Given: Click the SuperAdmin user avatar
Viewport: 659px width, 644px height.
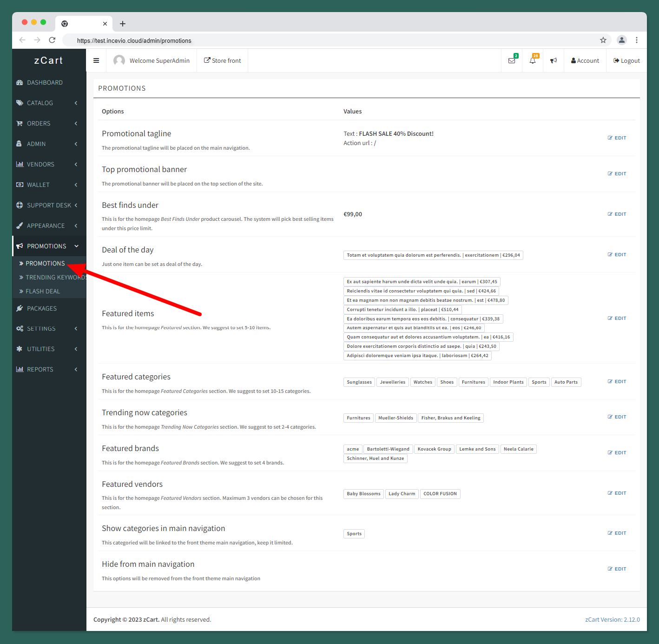Looking at the screenshot, I should point(119,60).
